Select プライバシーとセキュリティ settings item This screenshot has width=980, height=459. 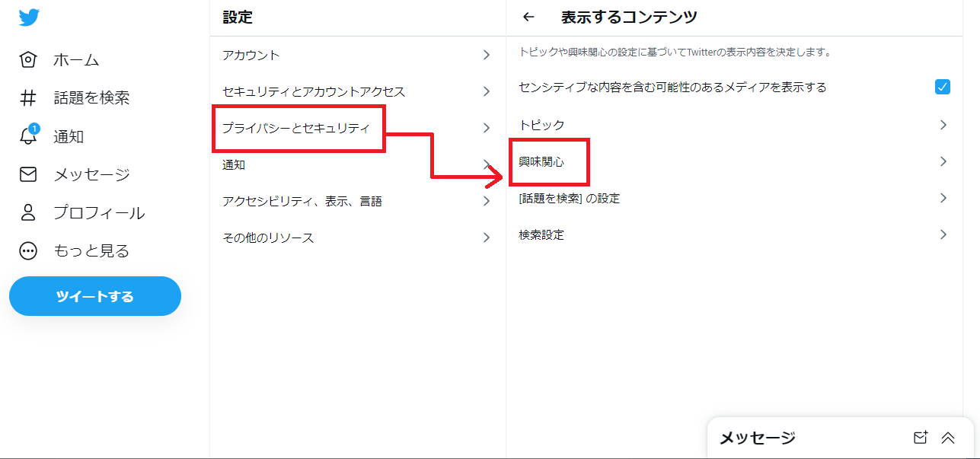pyautogui.click(x=358, y=128)
